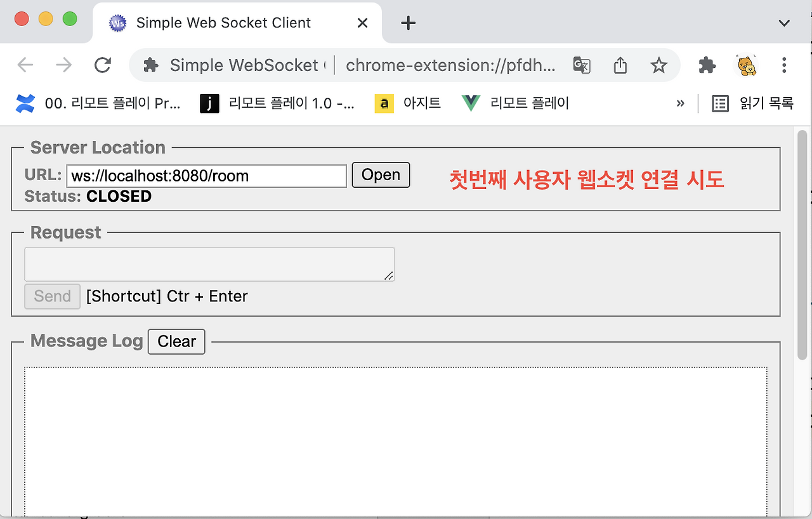Open the share menu via the share icon

pyautogui.click(x=620, y=65)
